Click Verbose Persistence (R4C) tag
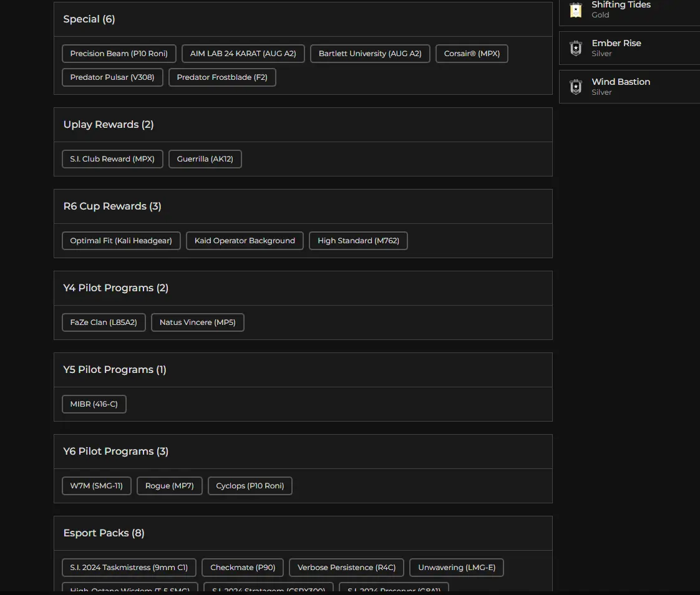 (x=346, y=568)
